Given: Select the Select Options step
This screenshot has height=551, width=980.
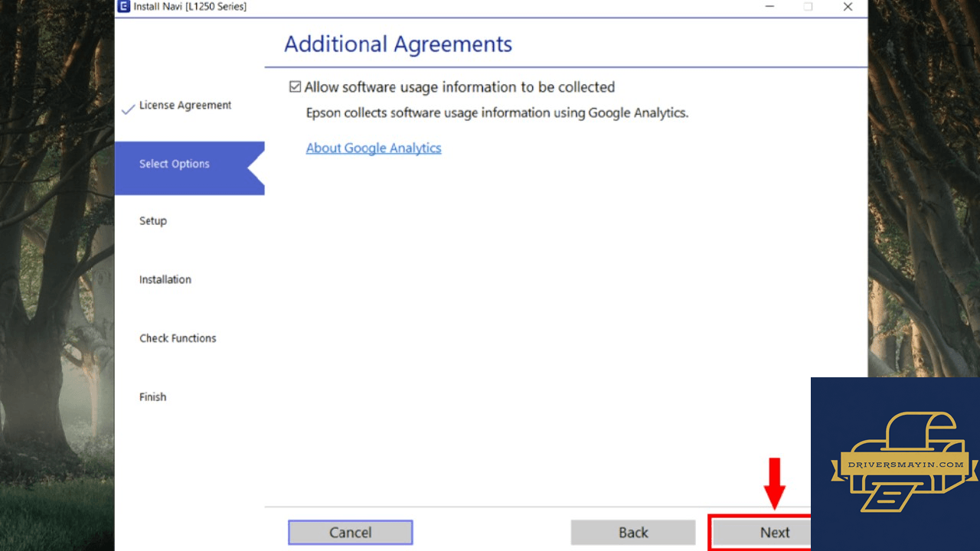Looking at the screenshot, I should pos(189,168).
